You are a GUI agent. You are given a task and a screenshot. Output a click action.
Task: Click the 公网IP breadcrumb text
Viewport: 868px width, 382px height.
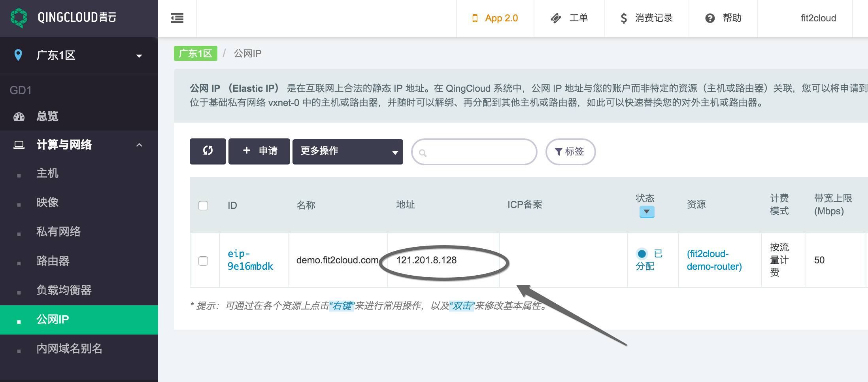pos(248,53)
